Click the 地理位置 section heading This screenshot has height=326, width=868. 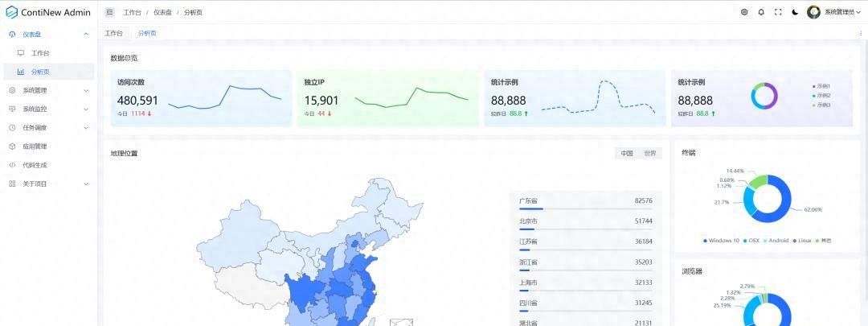(x=124, y=153)
